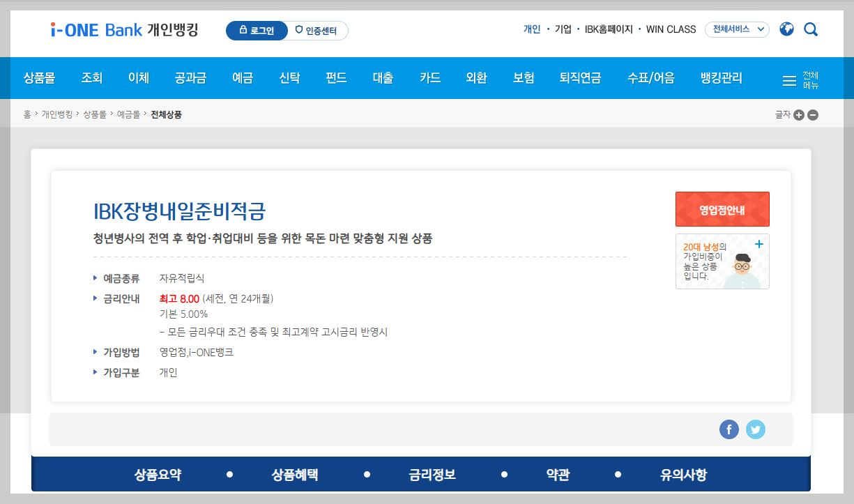Open the 전체서비스 dropdown
The width and height of the screenshot is (854, 504).
coord(738,29)
